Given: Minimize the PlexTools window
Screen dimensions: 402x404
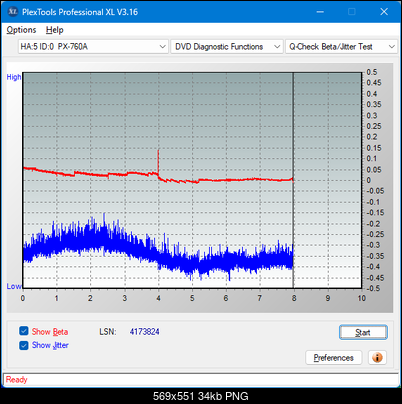Looking at the screenshot, I should tap(320, 12).
